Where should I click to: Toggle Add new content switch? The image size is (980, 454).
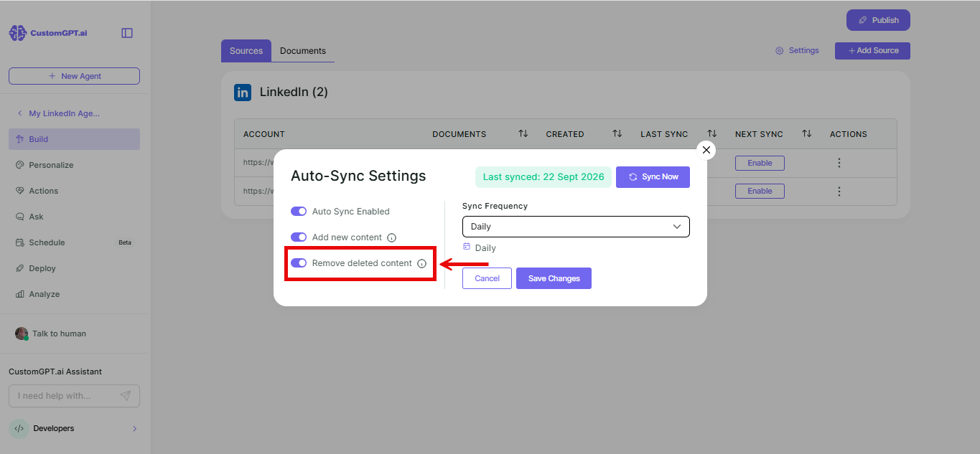click(x=299, y=237)
